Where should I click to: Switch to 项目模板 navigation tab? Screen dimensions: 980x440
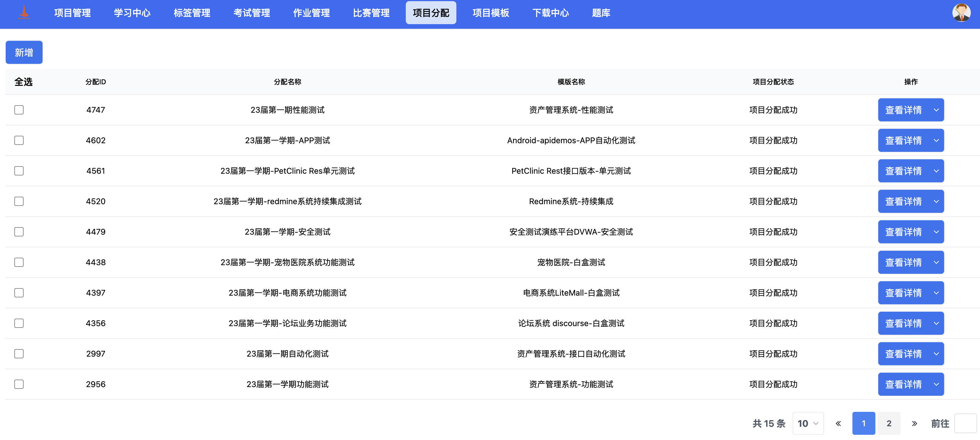490,13
